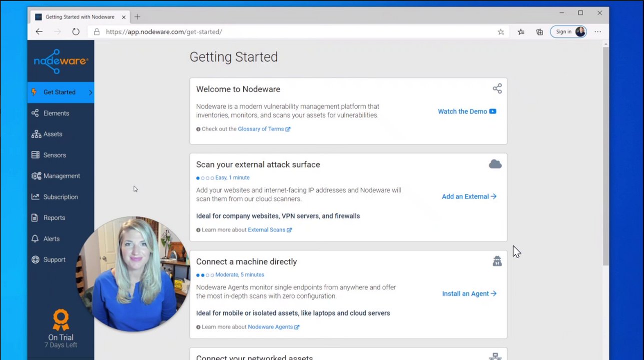Screen dimensions: 644x360
Task: Click the network icon on networked assets card
Action: pyautogui.click(x=495, y=356)
